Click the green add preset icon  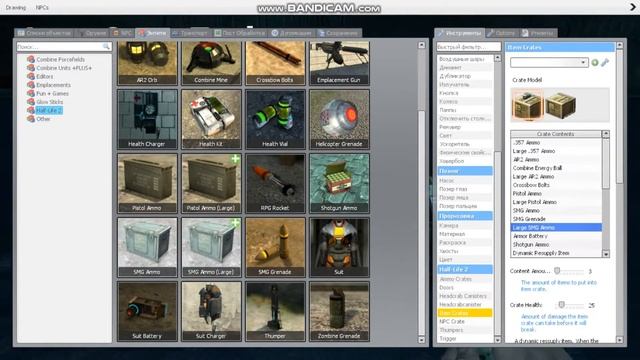[x=595, y=62]
